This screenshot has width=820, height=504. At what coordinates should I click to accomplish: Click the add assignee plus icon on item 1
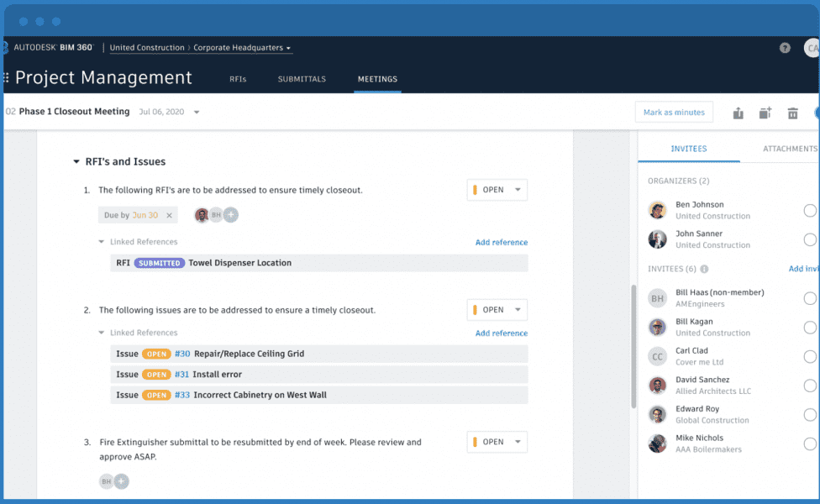click(x=231, y=215)
